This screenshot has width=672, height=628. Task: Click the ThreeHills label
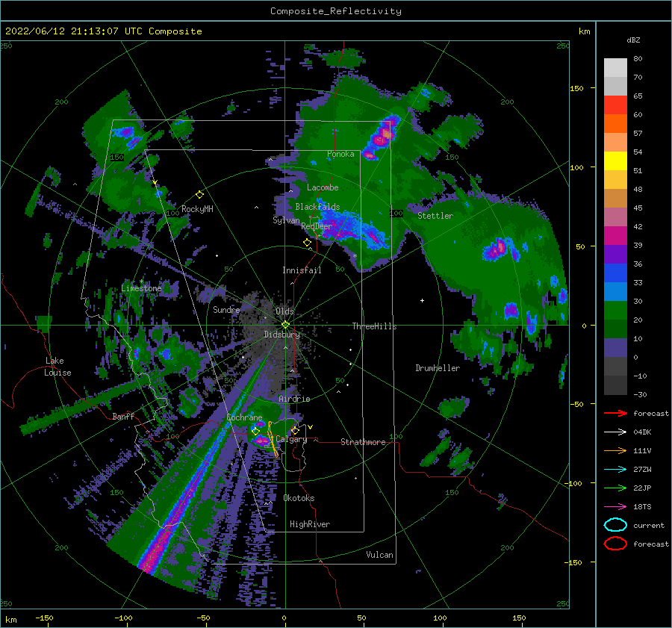[375, 326]
